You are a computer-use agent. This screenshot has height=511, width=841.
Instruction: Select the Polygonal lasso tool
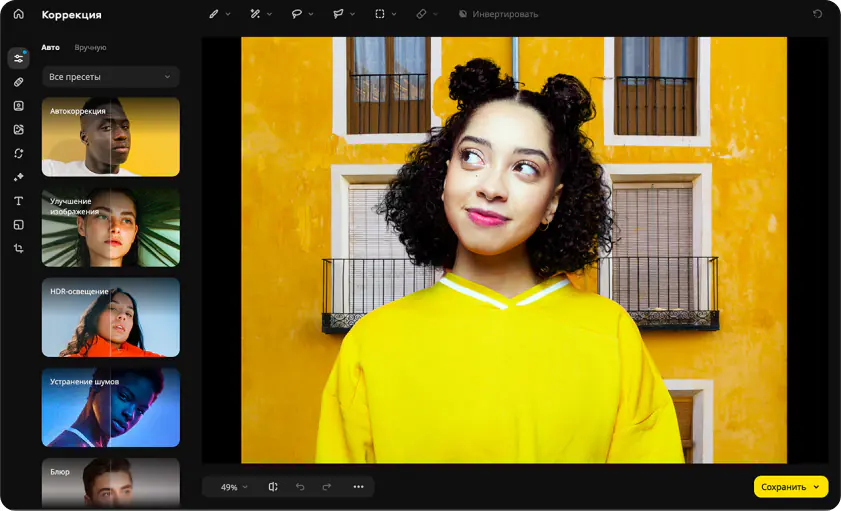coord(338,14)
